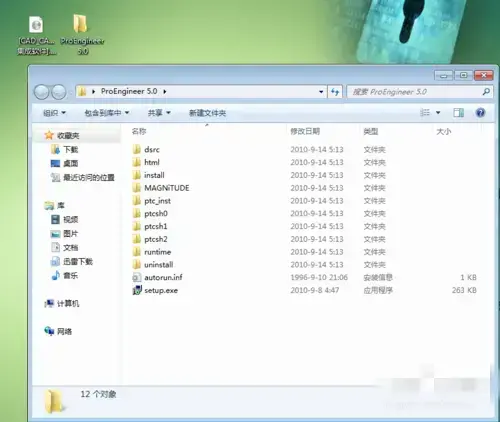Click the help question mark icon
Image resolution: width=500 pixels, height=422 pixels.
[x=480, y=113]
